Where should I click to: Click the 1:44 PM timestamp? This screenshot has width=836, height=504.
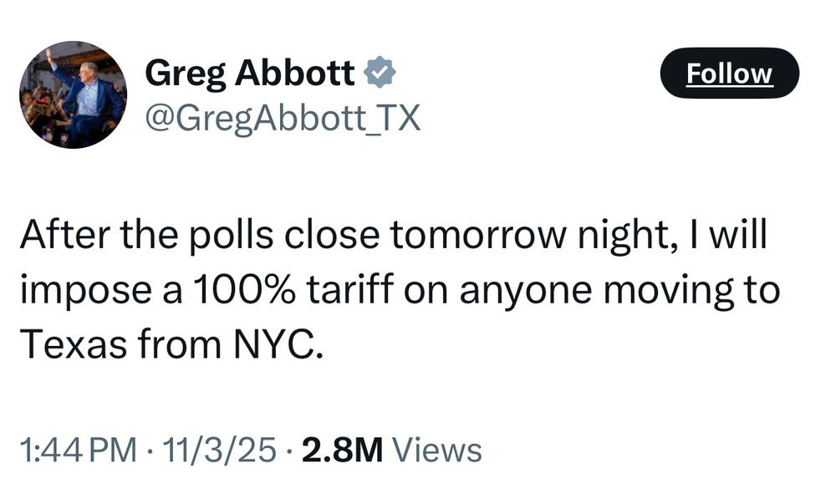(79, 451)
